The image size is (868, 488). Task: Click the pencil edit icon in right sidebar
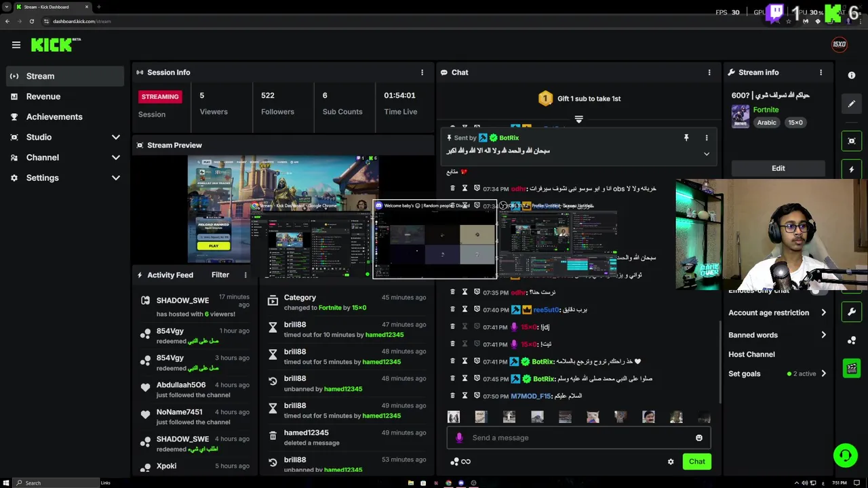point(852,104)
